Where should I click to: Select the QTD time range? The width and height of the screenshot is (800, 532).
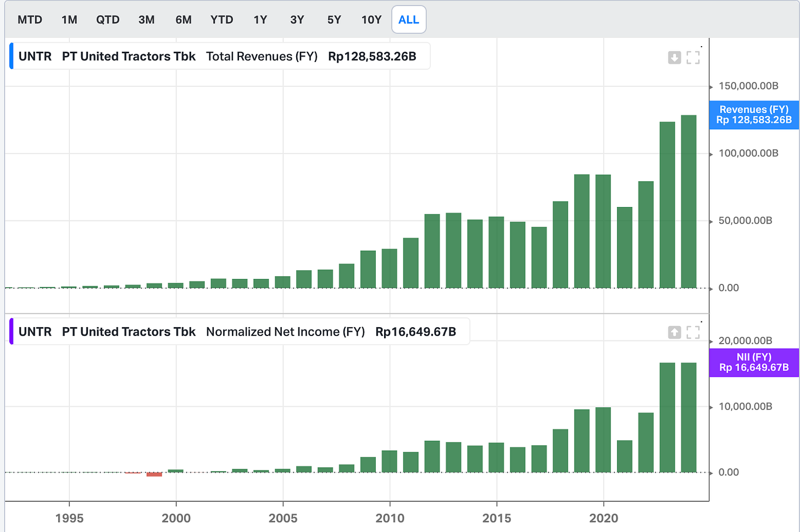coord(108,20)
